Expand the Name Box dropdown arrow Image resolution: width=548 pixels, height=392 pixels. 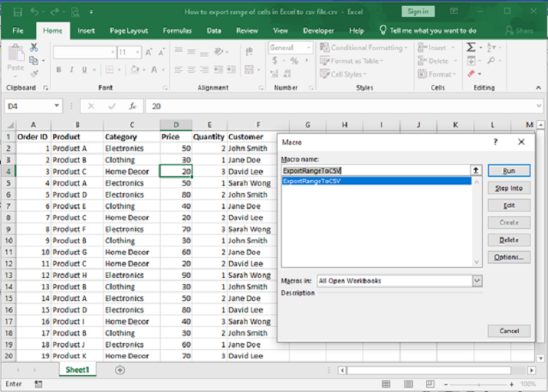[57, 106]
